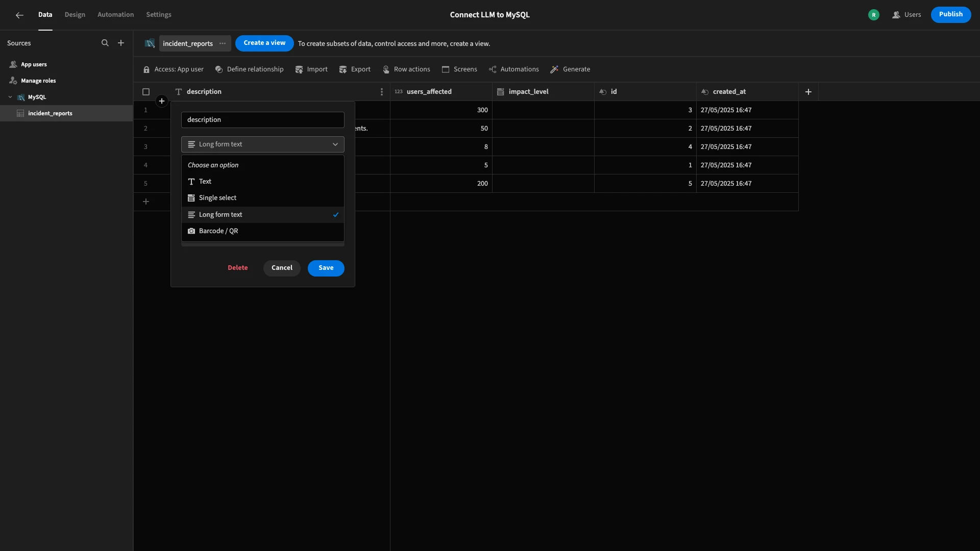Click the users_affected cell showing 50

pos(441,129)
